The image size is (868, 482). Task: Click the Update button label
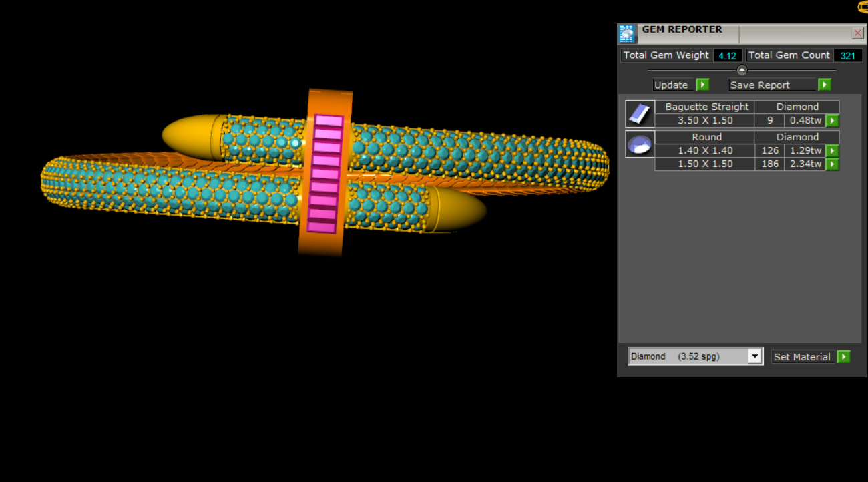tap(671, 85)
